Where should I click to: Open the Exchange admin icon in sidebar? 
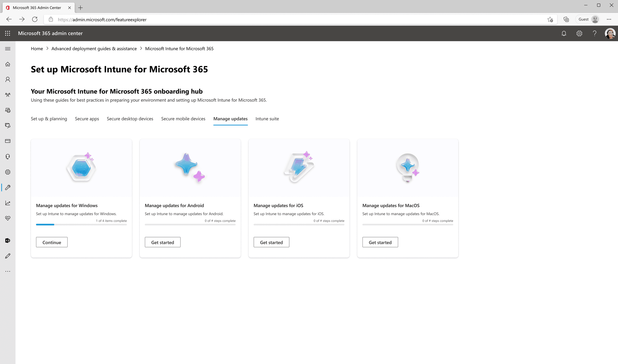tap(8, 241)
